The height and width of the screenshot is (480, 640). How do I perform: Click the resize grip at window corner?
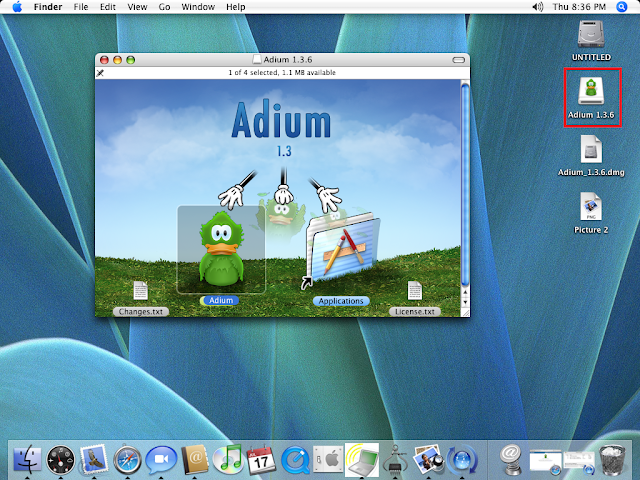point(465,313)
